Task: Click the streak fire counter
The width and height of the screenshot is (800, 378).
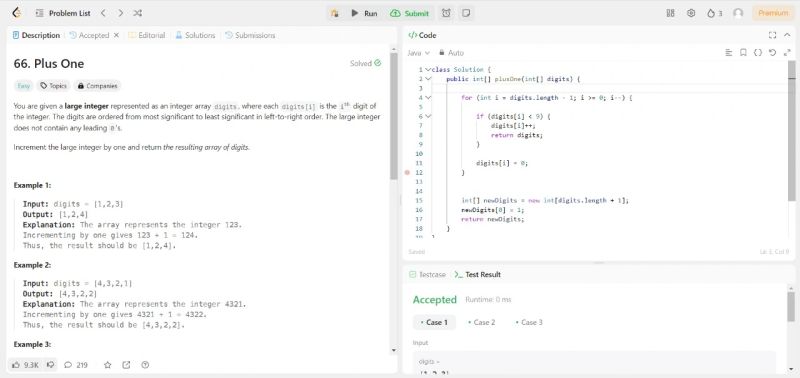Action: pos(715,13)
